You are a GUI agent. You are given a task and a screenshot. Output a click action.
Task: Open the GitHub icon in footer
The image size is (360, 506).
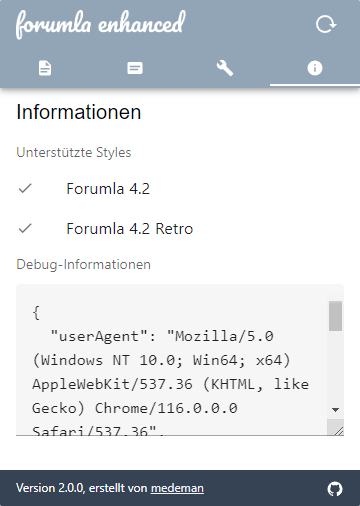(x=335, y=489)
